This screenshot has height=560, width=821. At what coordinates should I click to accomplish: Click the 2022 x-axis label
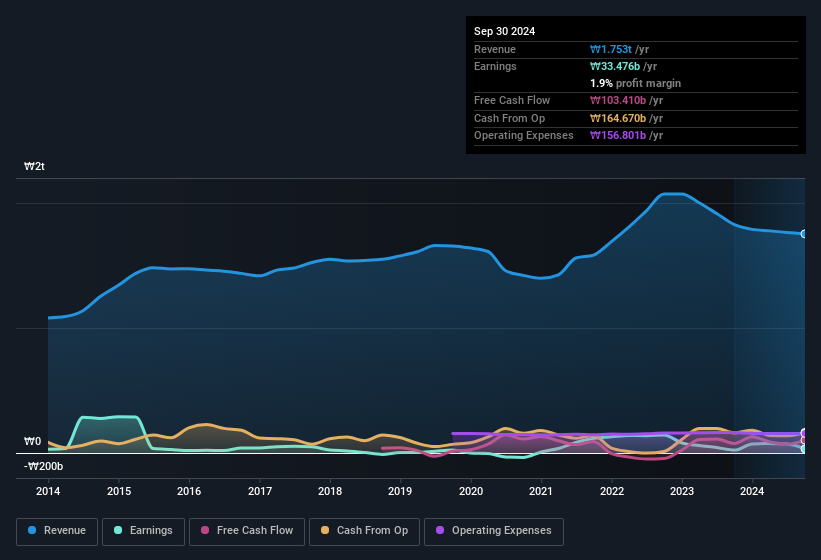coord(612,491)
